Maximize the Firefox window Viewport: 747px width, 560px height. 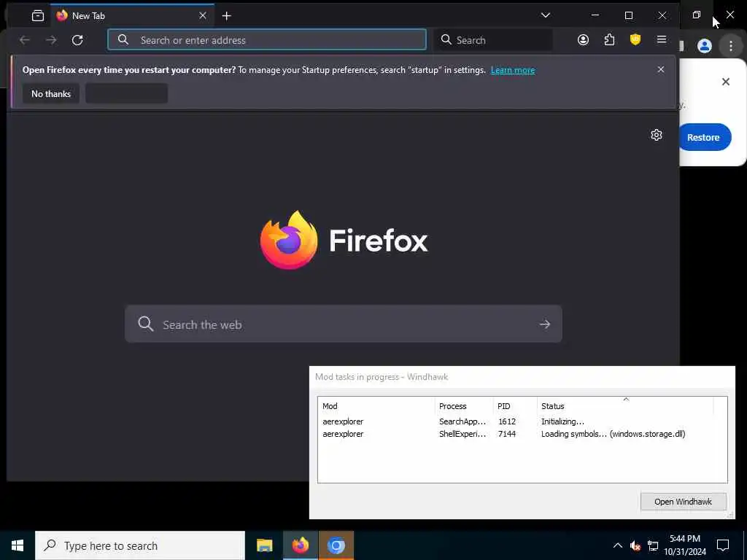point(629,15)
